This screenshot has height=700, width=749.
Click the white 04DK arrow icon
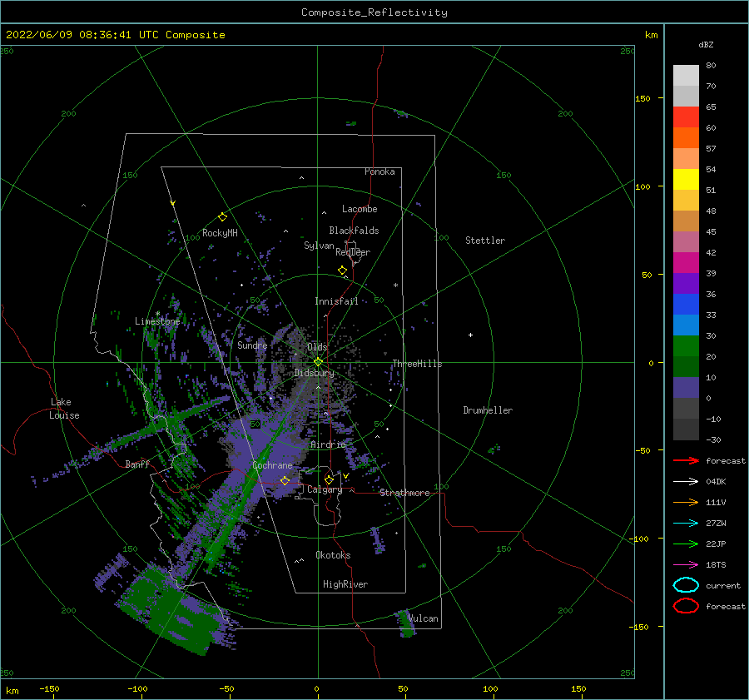coord(686,482)
